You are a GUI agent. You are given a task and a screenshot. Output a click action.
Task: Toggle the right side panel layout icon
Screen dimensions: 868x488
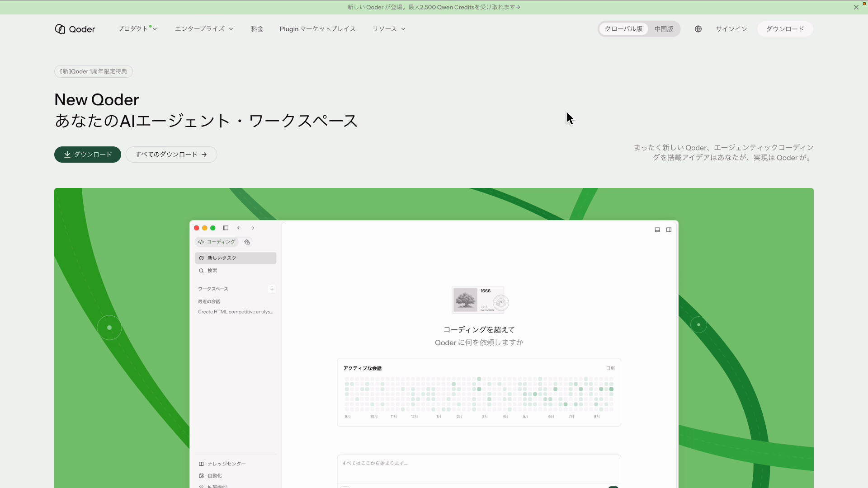[x=669, y=230]
